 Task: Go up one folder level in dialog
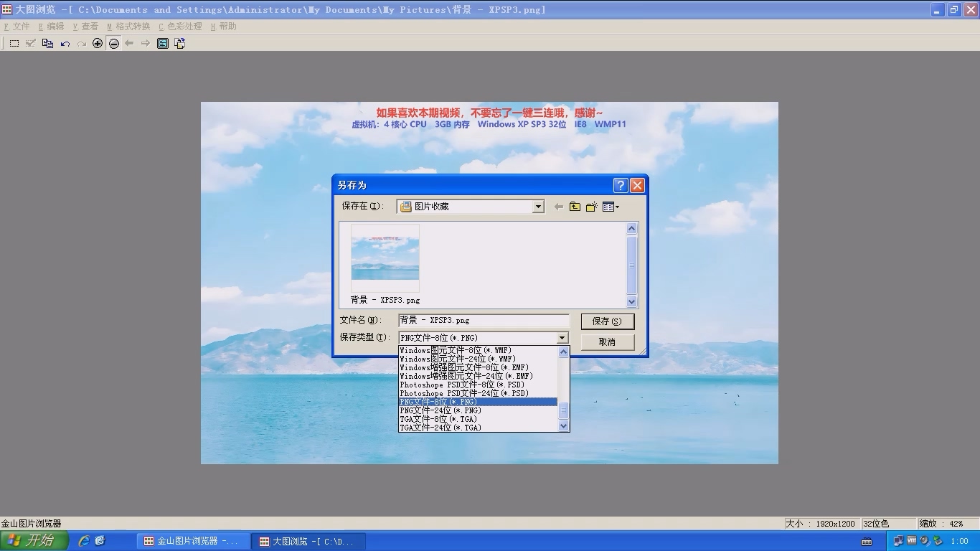coord(575,207)
